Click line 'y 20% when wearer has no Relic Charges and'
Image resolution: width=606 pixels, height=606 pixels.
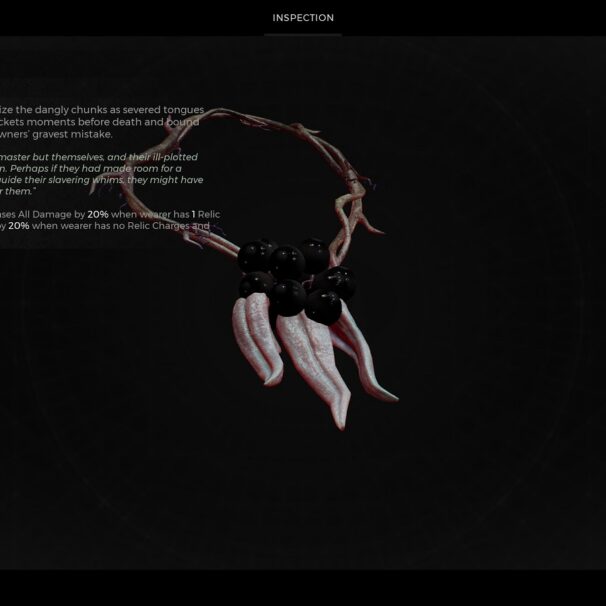pos(105,226)
